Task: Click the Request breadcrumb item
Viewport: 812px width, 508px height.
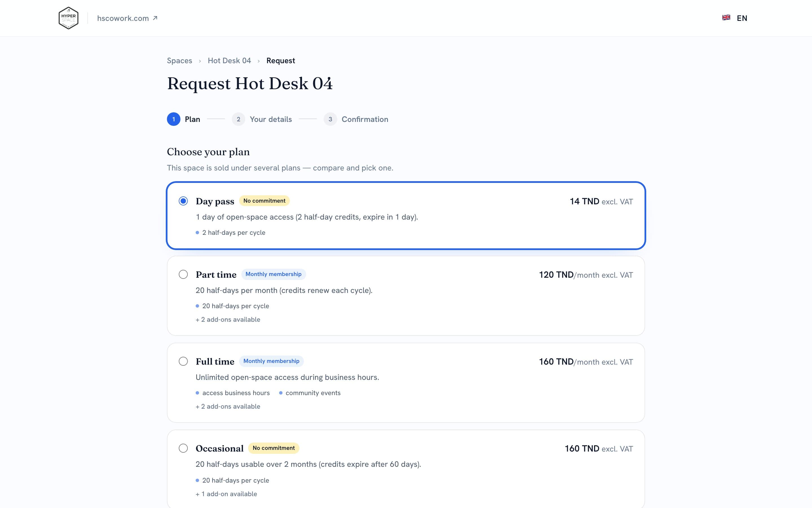Action: [x=281, y=61]
